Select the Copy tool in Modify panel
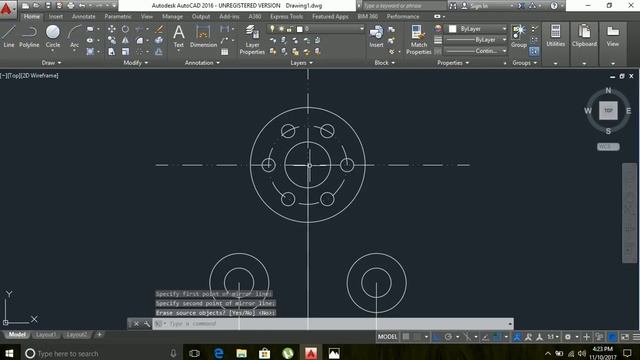This screenshot has height=360, width=640. (x=111, y=40)
